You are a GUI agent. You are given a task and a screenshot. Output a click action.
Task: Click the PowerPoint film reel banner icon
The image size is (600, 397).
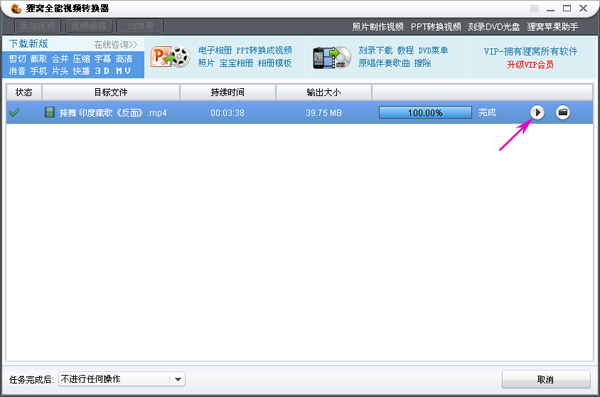point(170,57)
